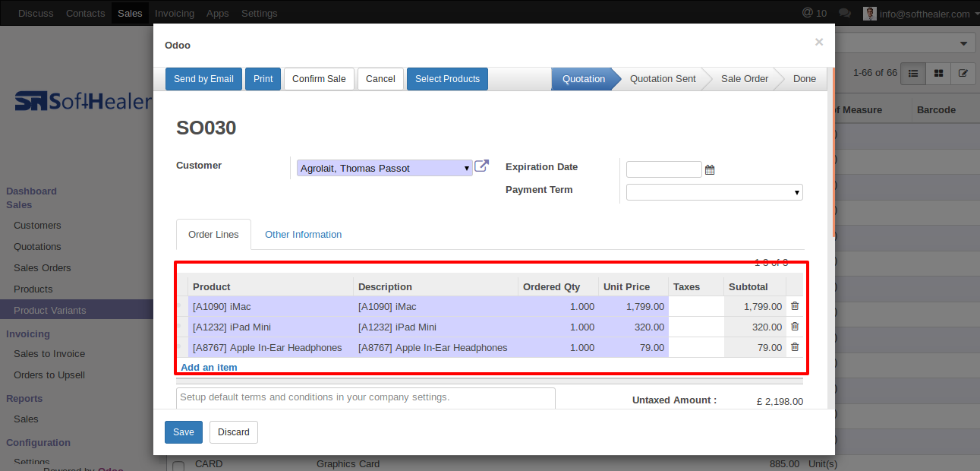The height and width of the screenshot is (471, 980).
Task: Click the 1,799.00 unit price cell
Action: tap(633, 307)
